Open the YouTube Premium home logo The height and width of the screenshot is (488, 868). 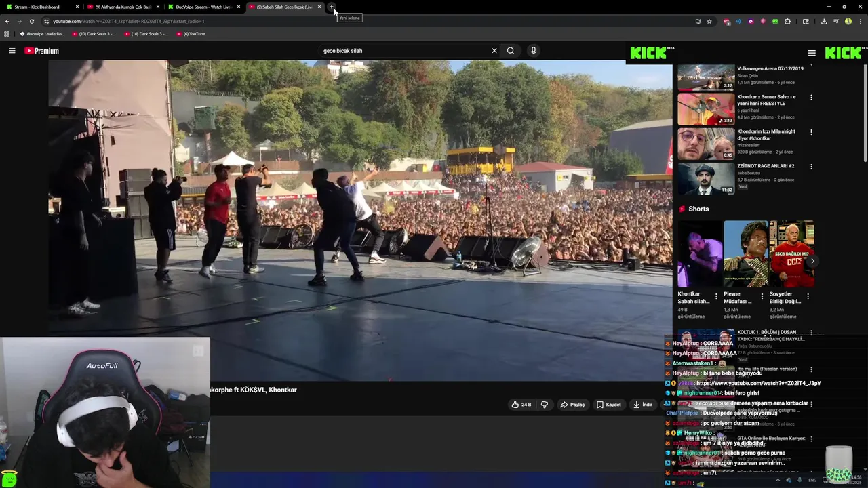tap(41, 51)
